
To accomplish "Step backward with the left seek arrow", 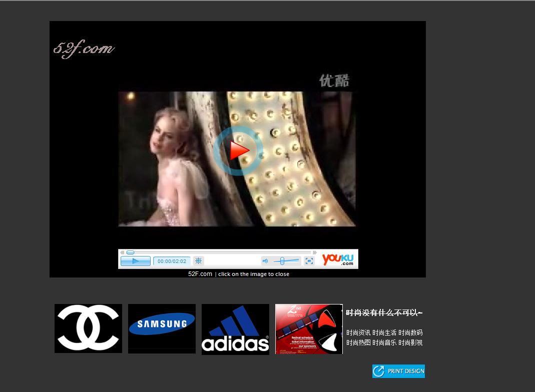I will 122,252.
